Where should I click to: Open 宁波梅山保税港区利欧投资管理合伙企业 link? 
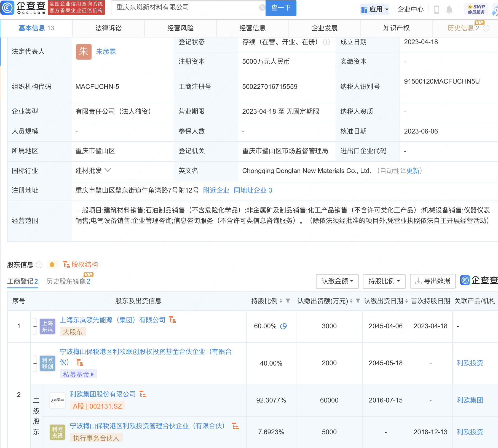pos(148,426)
